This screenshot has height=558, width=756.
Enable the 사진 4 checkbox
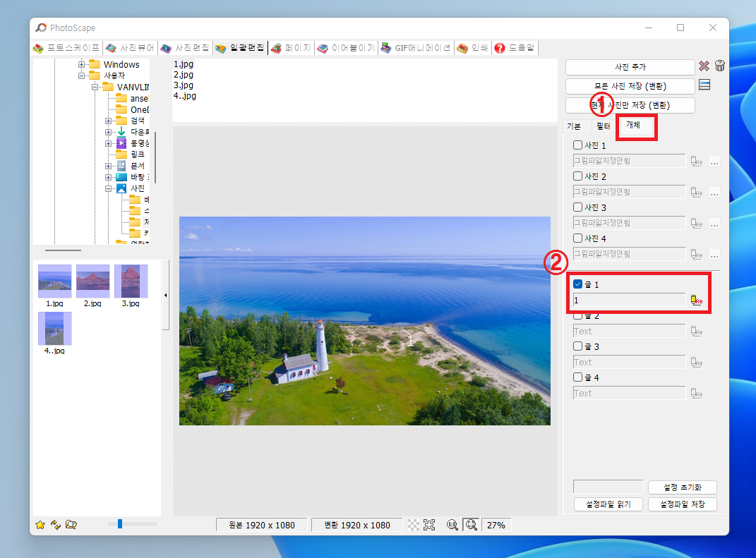pyautogui.click(x=577, y=238)
